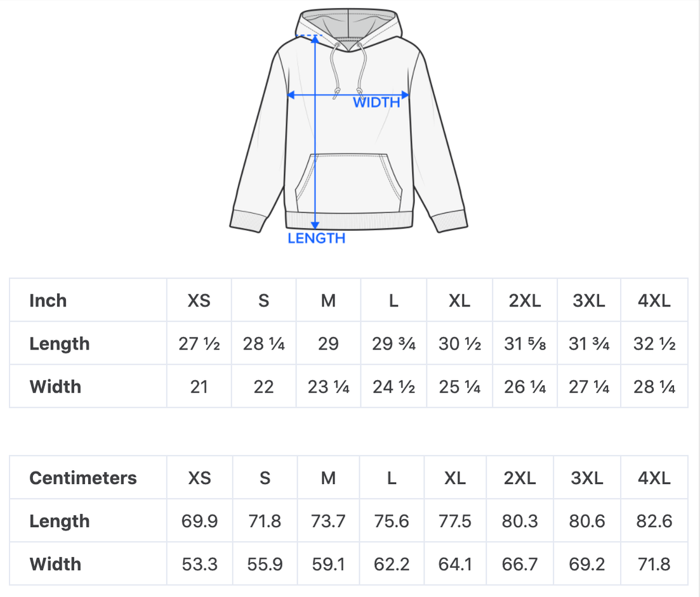The height and width of the screenshot is (597, 700).
Task: Click the WIDTH label on the hoodie diagram
Action: [x=376, y=102]
